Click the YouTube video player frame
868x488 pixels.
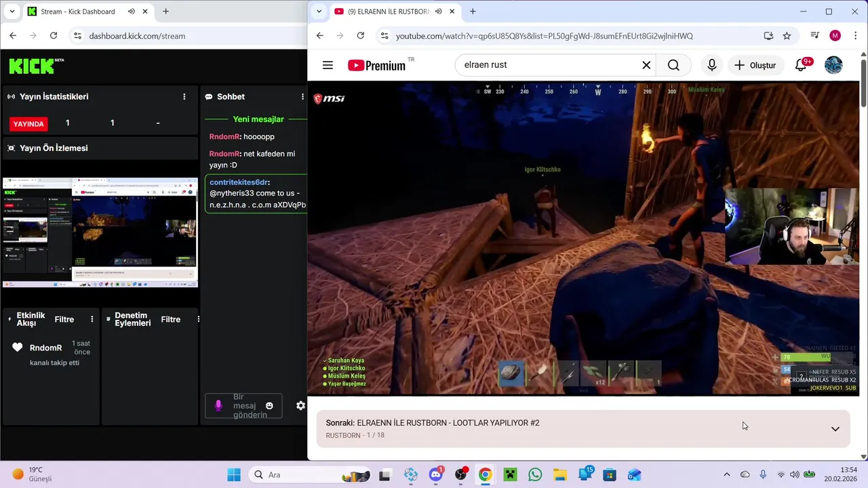583,238
